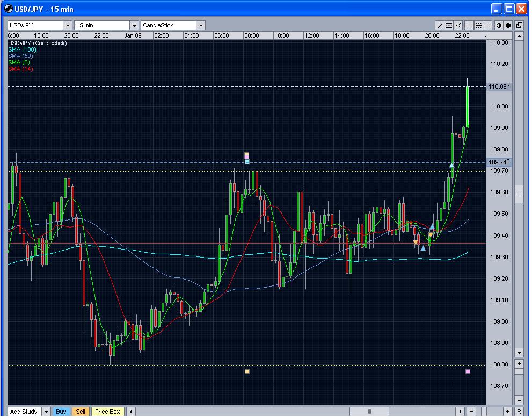Viewport: 532px width, 418px height.
Task: Click the Sell button
Action: [x=81, y=412]
